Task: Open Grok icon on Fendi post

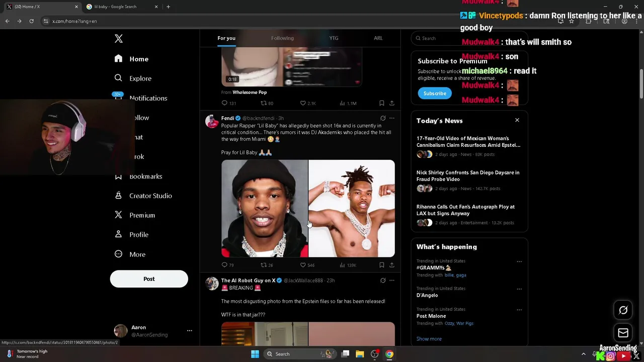Action: [383, 118]
